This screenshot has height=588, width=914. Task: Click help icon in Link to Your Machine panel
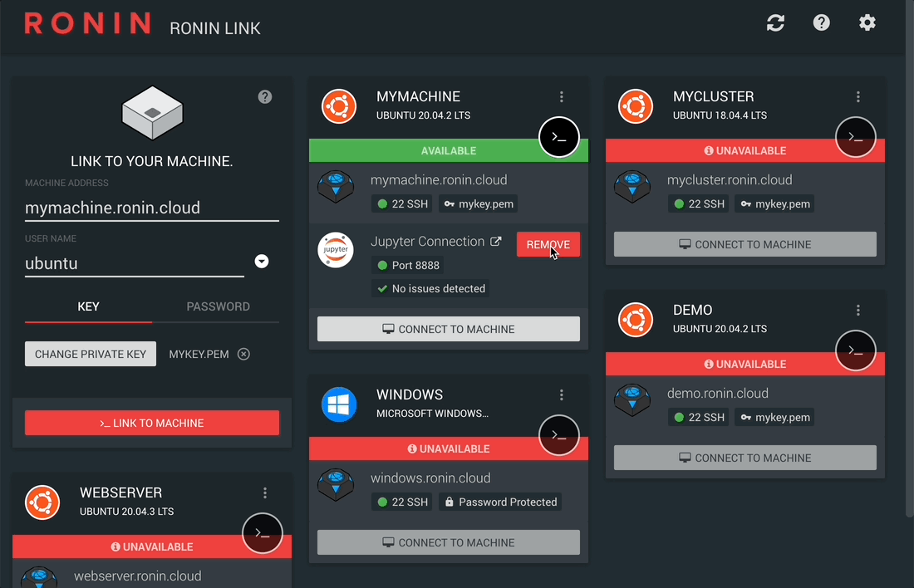click(x=264, y=96)
